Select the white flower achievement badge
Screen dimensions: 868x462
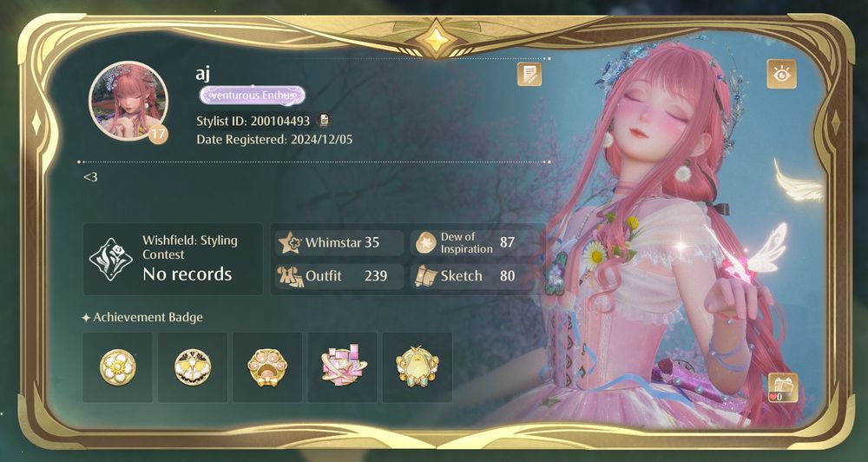[x=117, y=367]
